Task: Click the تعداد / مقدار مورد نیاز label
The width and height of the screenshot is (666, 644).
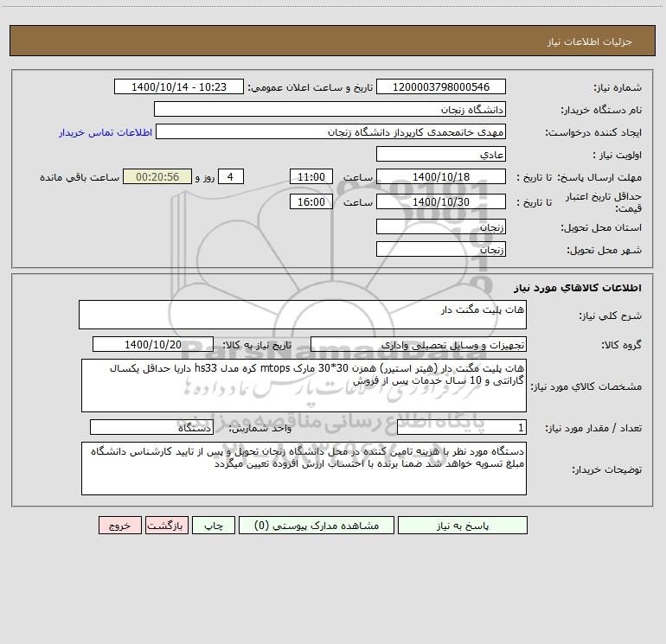Action: [x=593, y=429]
